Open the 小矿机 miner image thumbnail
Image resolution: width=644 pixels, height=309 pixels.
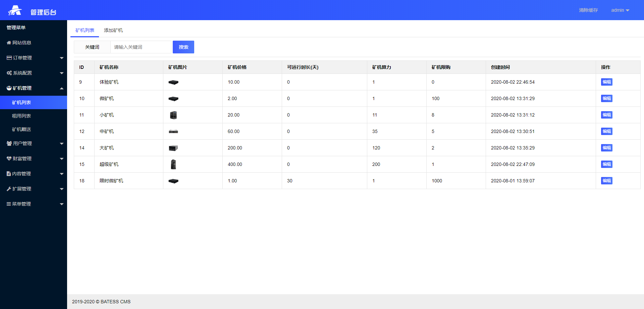(173, 115)
